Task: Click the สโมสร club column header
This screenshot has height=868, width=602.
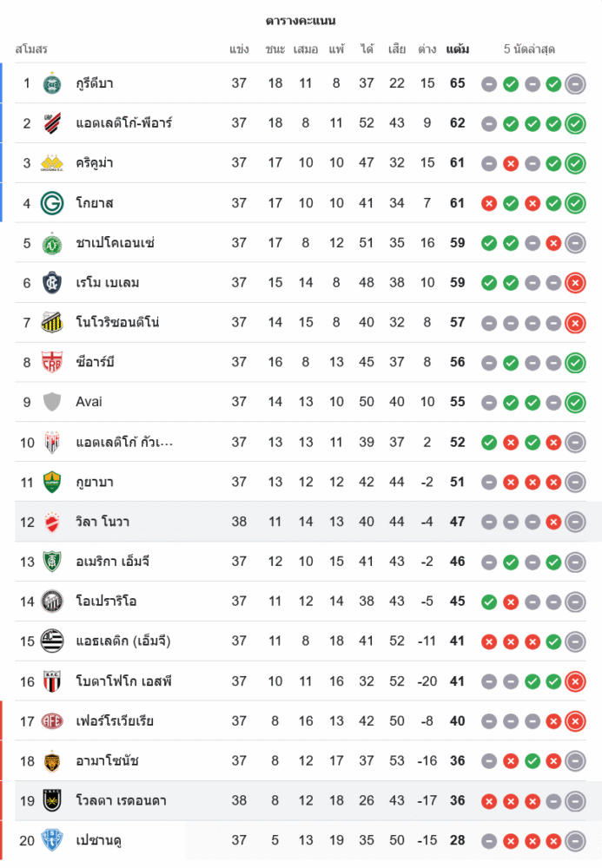Action: [x=31, y=49]
